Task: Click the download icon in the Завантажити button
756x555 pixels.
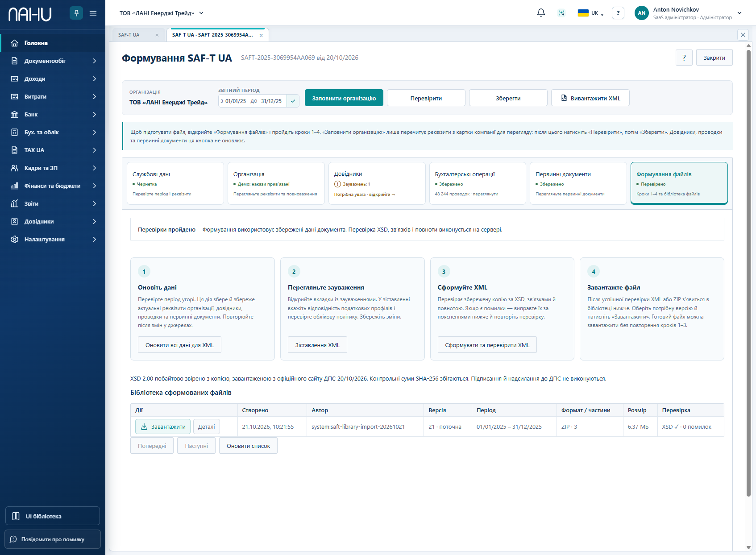Action: [x=144, y=427]
